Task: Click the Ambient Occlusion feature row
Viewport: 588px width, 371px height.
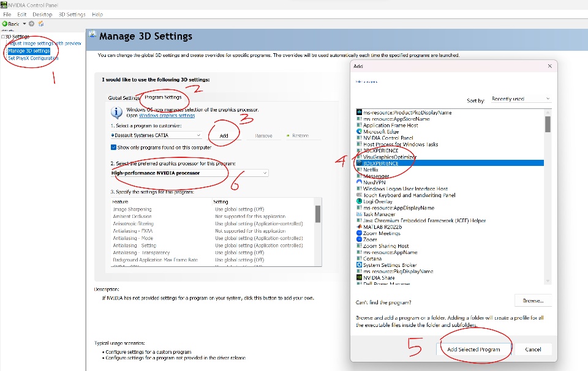Action: (x=213, y=216)
